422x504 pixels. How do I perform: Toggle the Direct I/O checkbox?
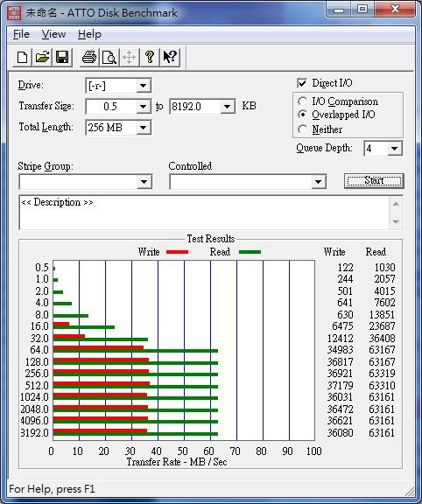pyautogui.click(x=302, y=83)
